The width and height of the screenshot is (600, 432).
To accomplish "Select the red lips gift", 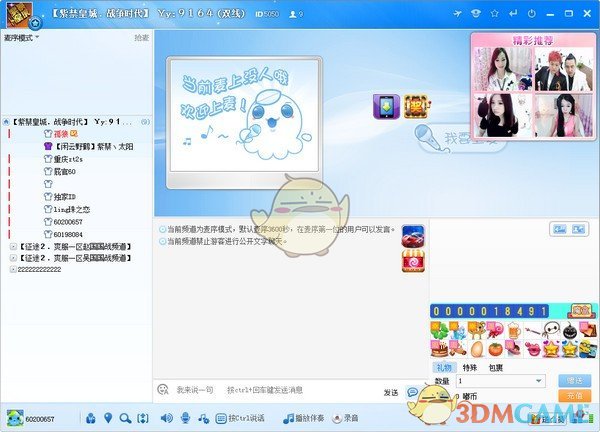I will pyautogui.click(x=532, y=349).
